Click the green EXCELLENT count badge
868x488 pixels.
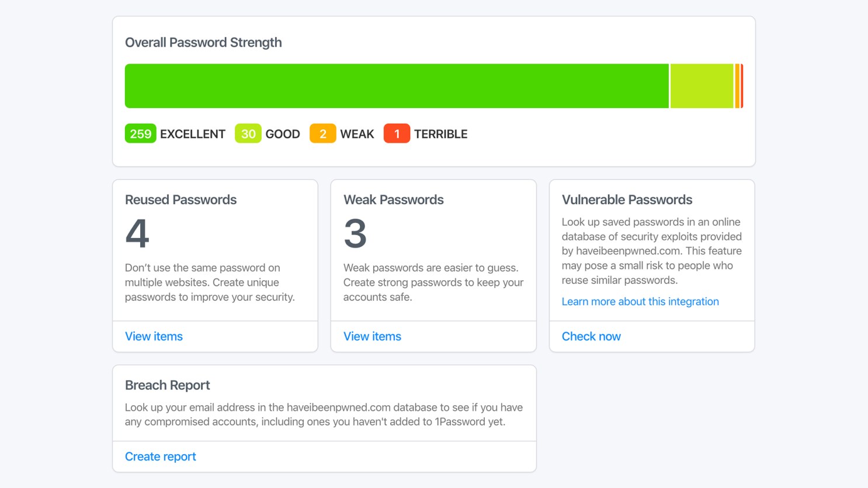tap(140, 134)
